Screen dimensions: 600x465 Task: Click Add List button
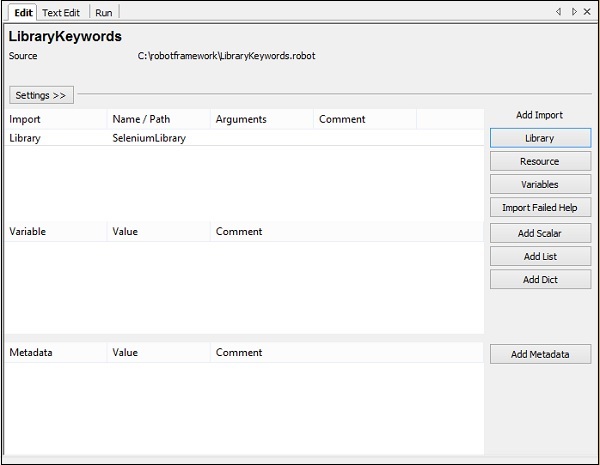tap(540, 256)
